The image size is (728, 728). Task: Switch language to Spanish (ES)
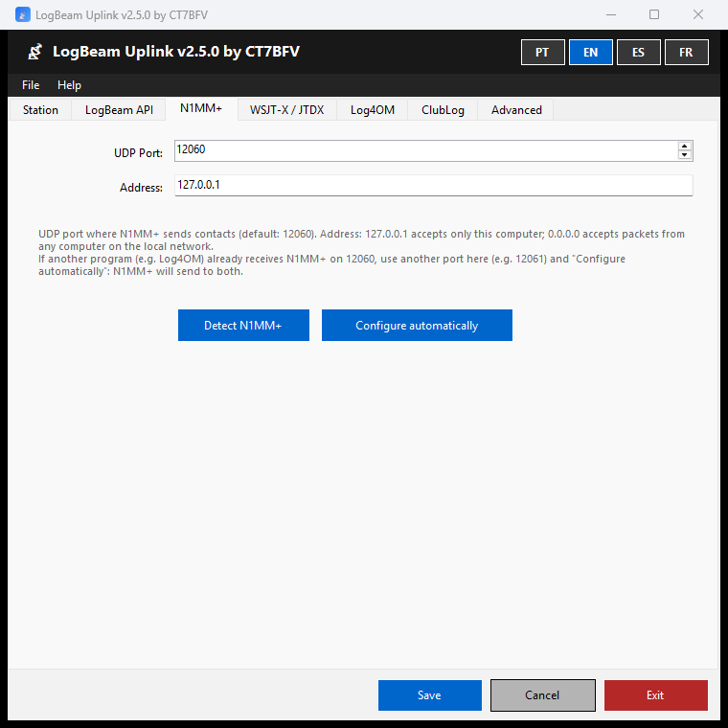(x=638, y=52)
